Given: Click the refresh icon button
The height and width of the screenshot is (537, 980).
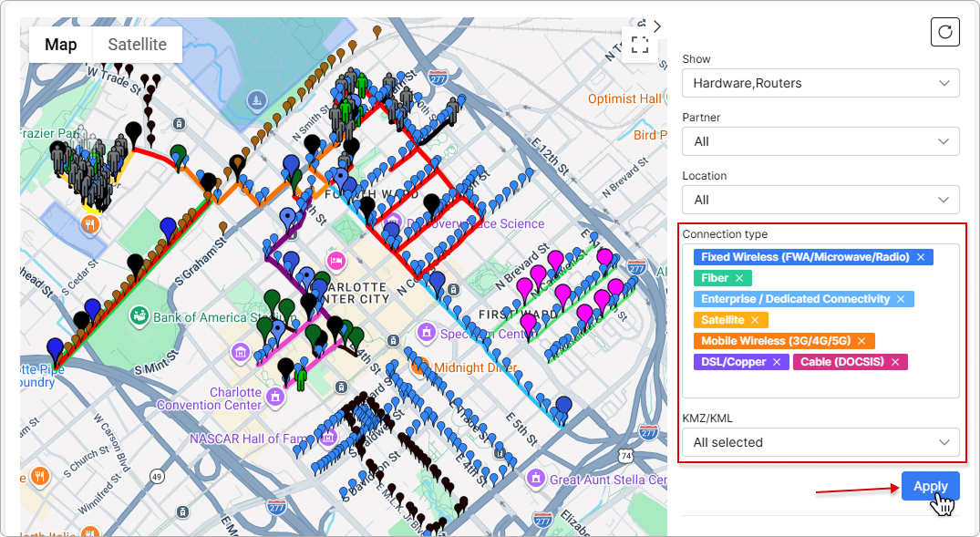Looking at the screenshot, I should pos(945,32).
